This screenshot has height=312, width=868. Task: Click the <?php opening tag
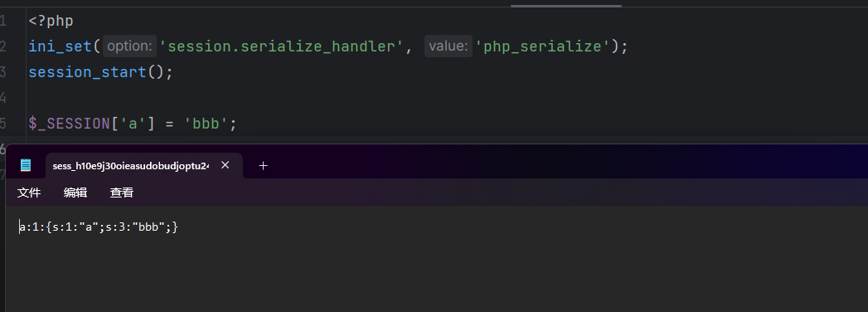(51, 21)
